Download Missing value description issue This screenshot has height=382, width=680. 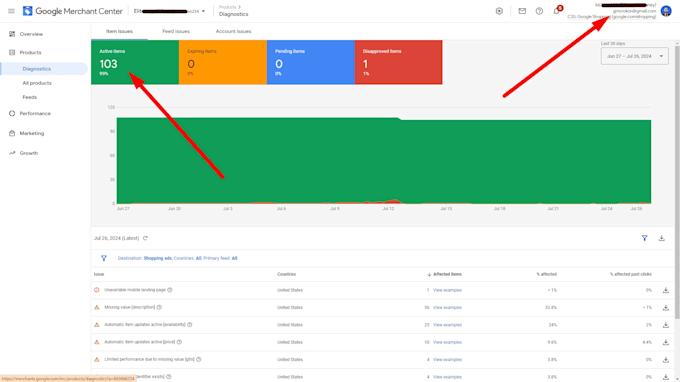[666, 307]
